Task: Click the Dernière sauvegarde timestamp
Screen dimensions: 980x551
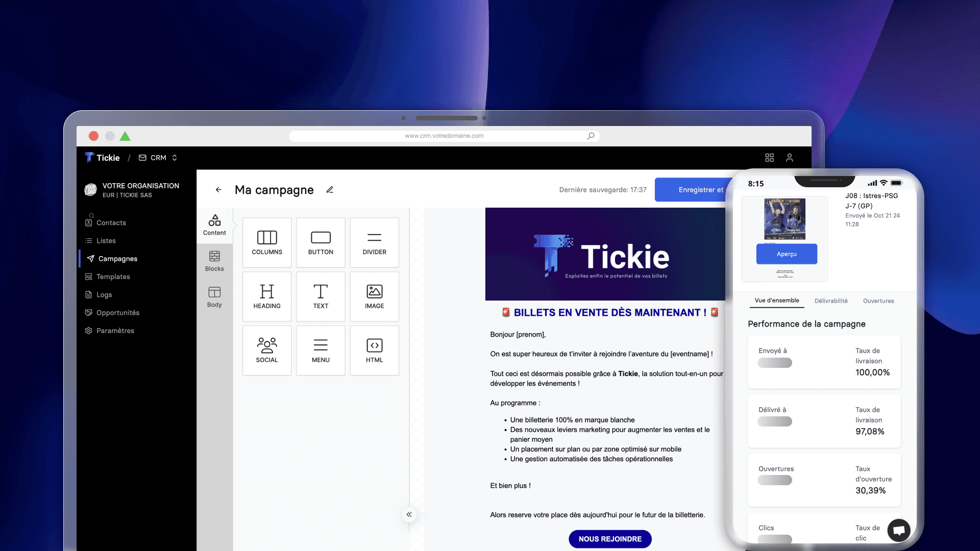Action: [603, 190]
